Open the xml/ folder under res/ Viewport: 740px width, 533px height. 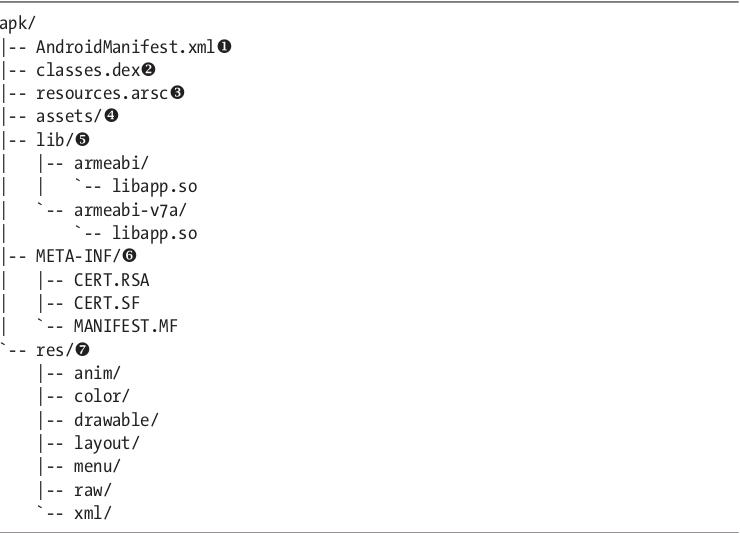click(x=92, y=513)
